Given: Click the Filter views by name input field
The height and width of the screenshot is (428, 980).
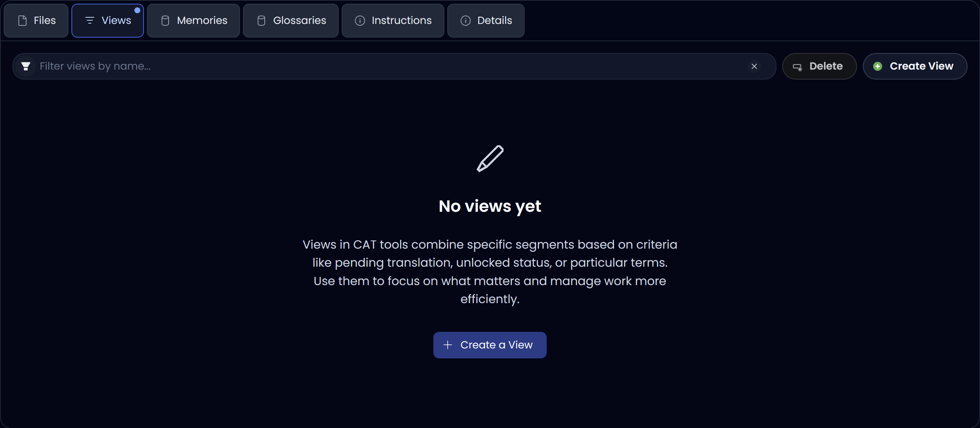Looking at the screenshot, I should tap(228, 66).
